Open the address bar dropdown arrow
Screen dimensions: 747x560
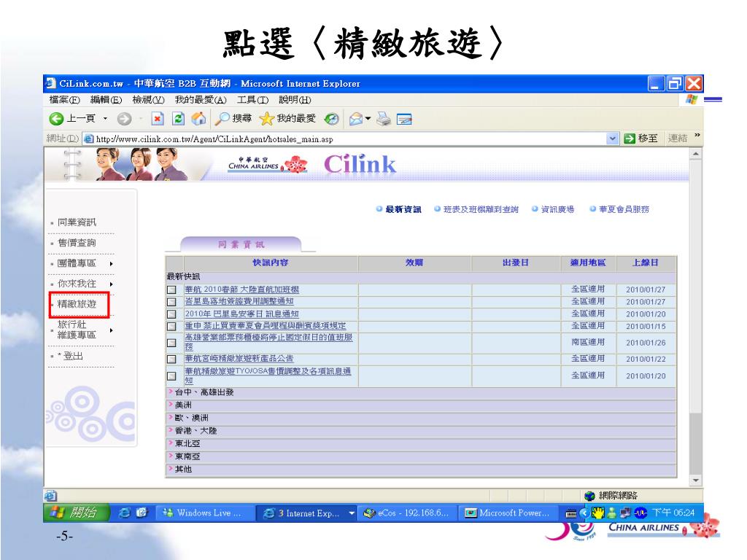tap(613, 139)
